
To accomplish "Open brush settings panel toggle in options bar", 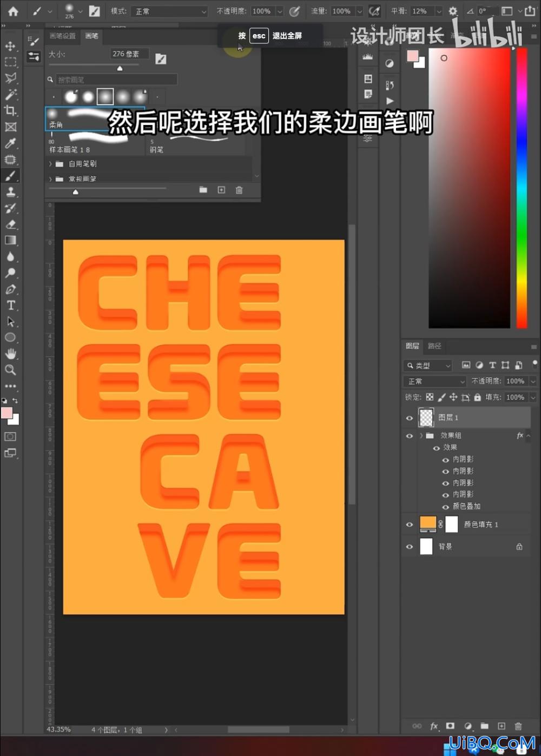I will pos(94,11).
